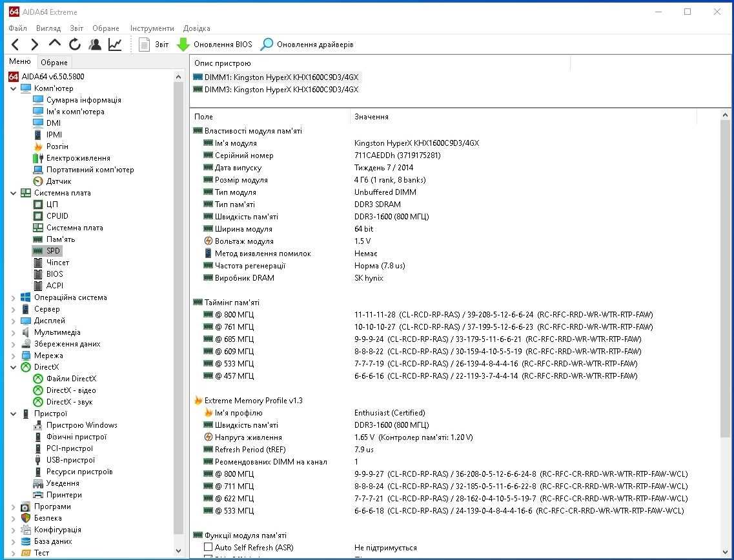Expand the Дисплей tree node
The image size is (734, 560).
(x=13, y=321)
